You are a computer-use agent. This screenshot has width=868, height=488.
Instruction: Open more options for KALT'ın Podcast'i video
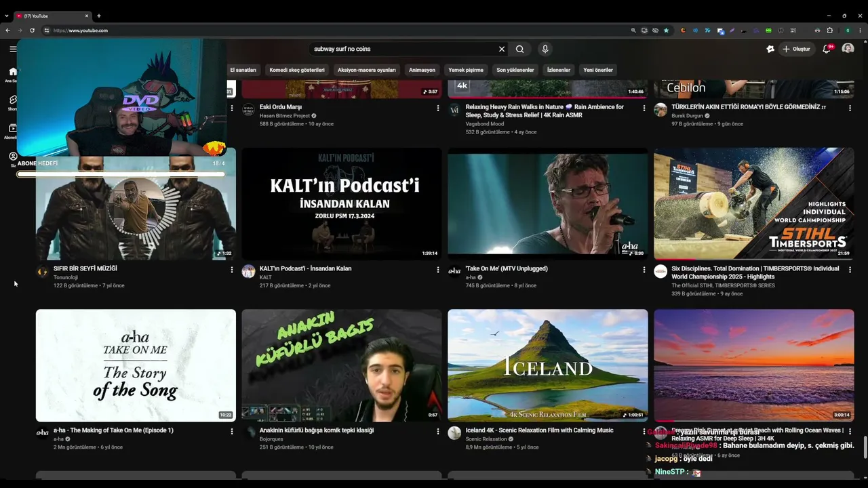tap(438, 270)
